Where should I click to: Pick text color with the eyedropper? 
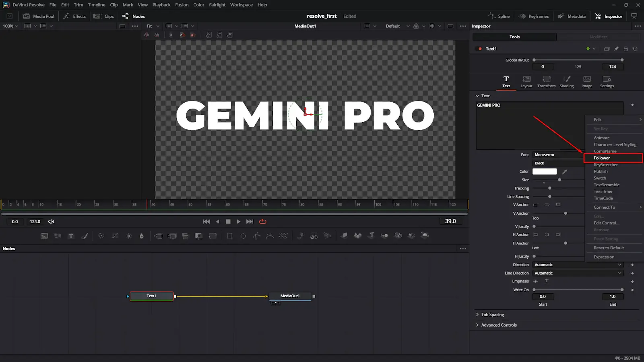565,172
